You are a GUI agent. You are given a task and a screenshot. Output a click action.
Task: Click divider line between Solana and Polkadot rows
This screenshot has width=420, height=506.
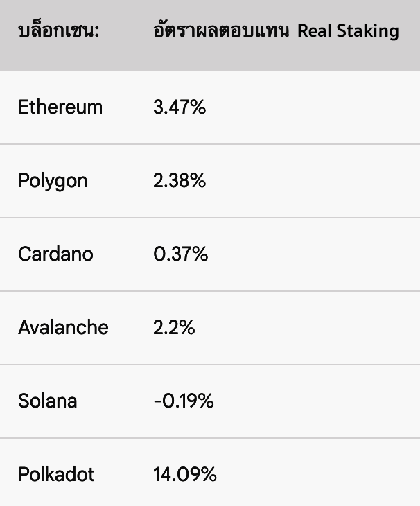pyautogui.click(x=210, y=438)
